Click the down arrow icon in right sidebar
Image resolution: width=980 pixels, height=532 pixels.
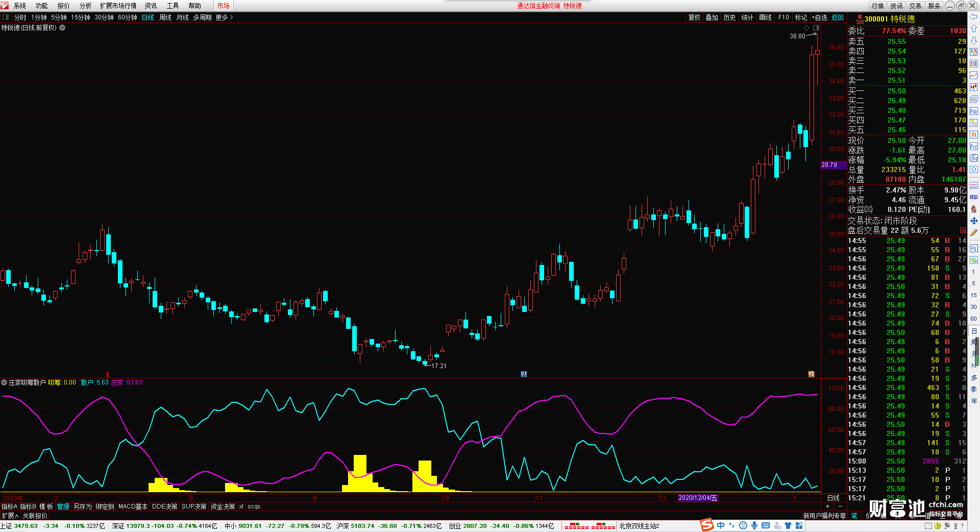(x=973, y=40)
